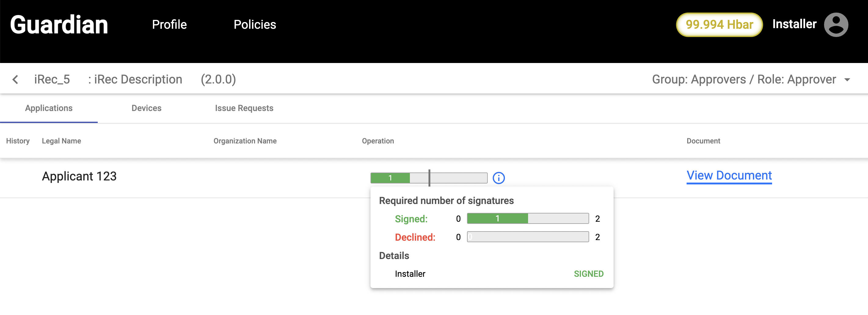868x315 pixels.
Task: Open the Profile menu
Action: click(x=169, y=25)
